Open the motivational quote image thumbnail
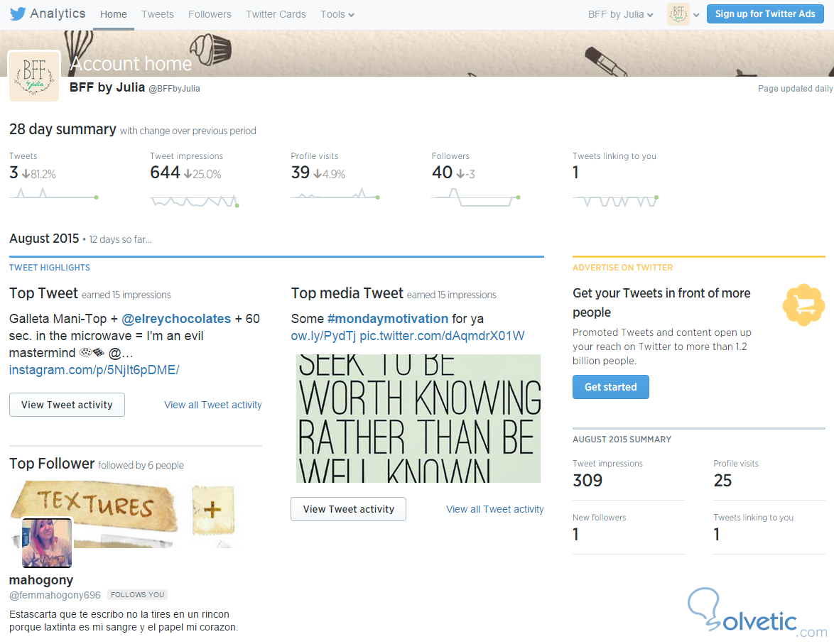The height and width of the screenshot is (644, 834). (x=418, y=418)
